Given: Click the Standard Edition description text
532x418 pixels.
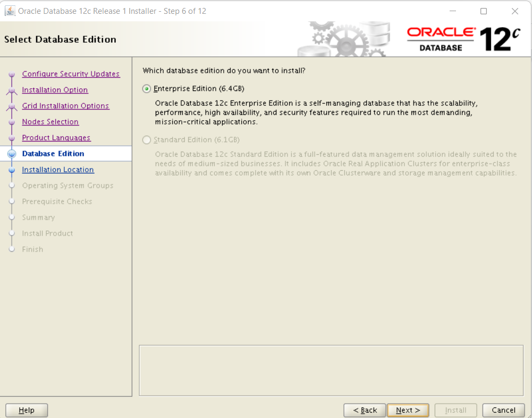Looking at the screenshot, I should (336, 164).
